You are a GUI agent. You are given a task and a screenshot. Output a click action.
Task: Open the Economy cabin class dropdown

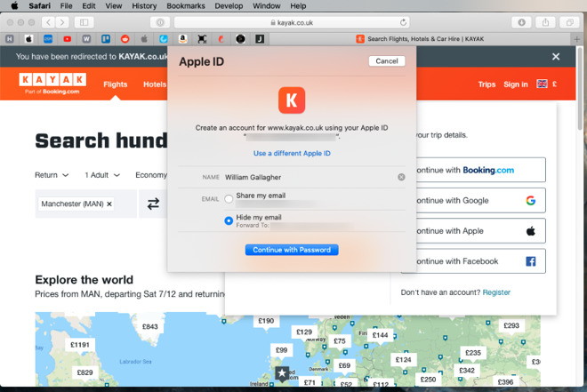tap(151, 175)
